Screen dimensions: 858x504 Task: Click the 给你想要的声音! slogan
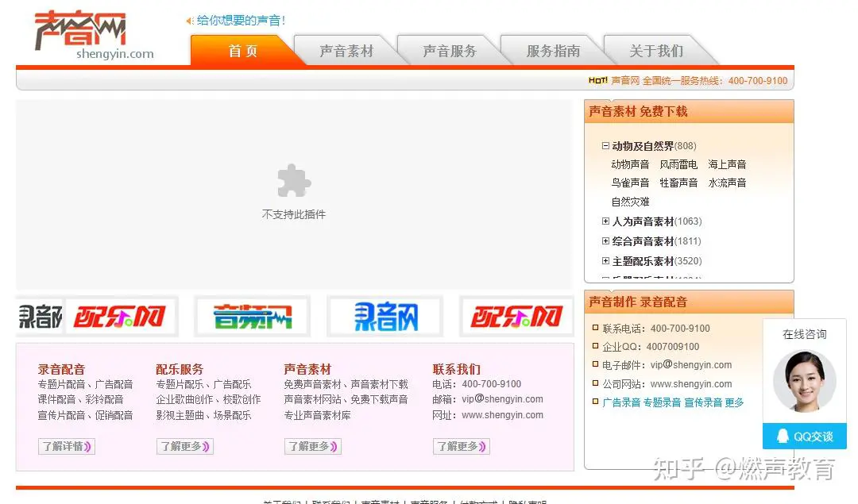242,21
